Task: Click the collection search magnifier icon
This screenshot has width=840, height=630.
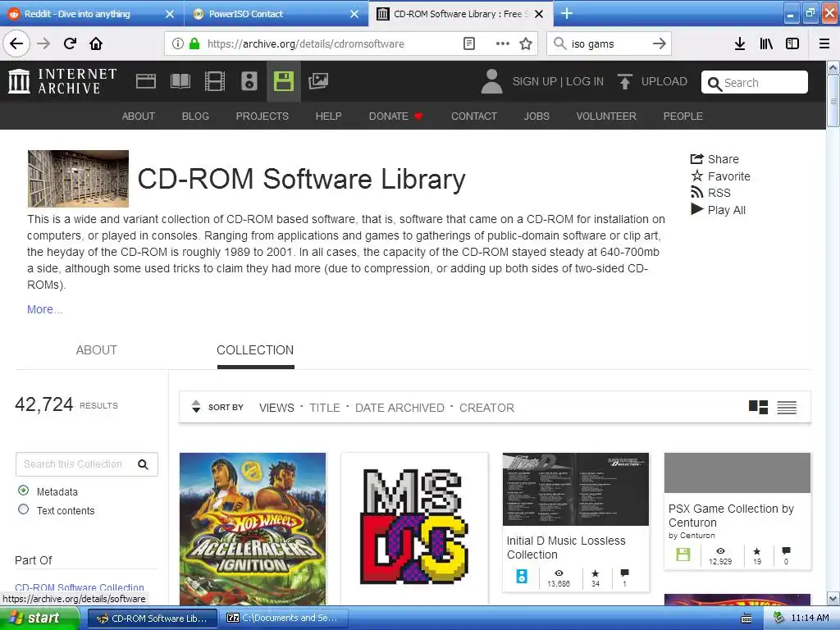Action: [x=143, y=464]
